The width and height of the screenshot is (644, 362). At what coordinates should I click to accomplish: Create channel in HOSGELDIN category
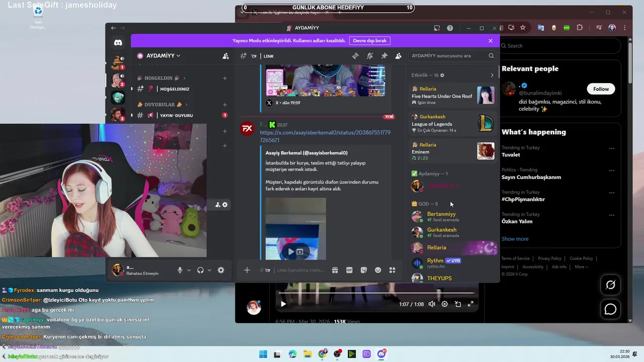[225, 78]
